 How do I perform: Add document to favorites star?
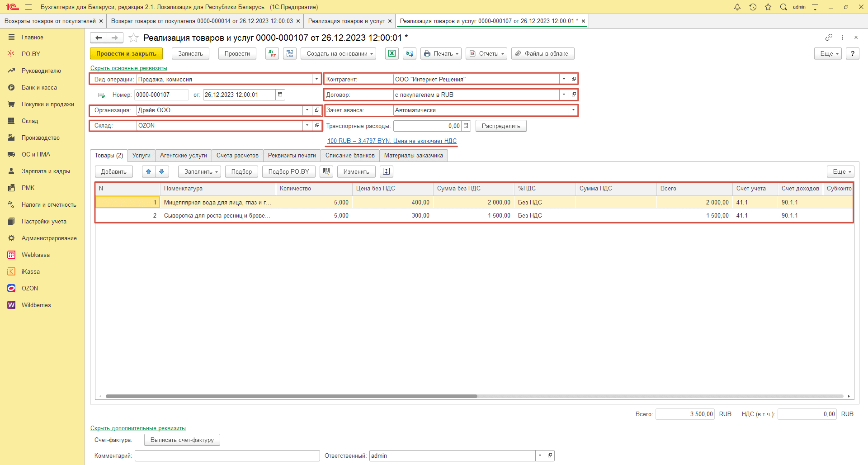coord(133,38)
